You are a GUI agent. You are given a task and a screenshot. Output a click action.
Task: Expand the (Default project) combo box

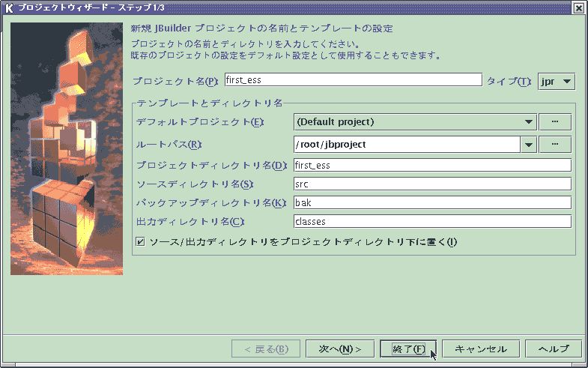click(x=416, y=122)
